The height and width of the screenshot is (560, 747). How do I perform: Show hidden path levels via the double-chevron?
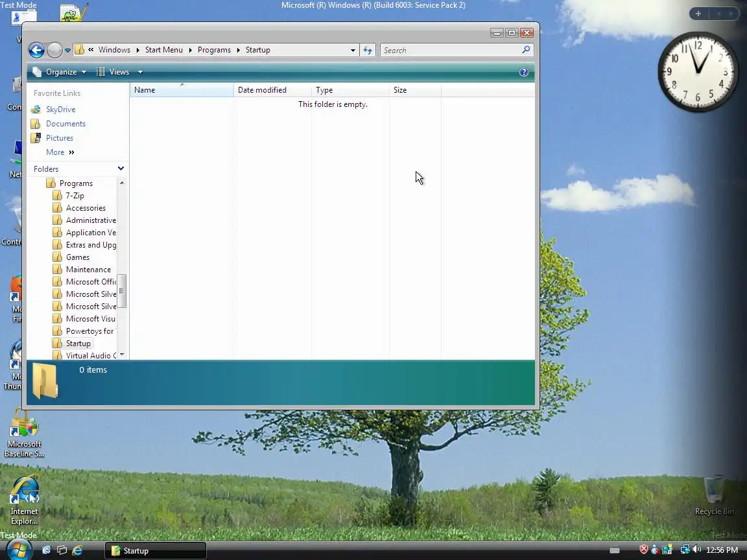point(91,50)
